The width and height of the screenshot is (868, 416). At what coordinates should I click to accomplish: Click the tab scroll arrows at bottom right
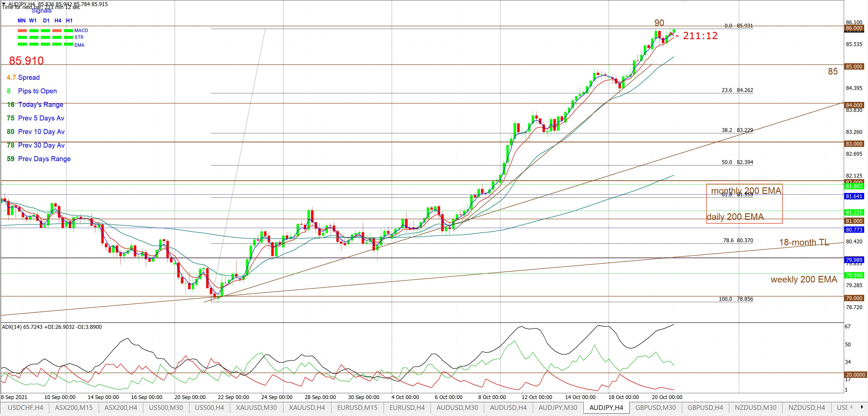click(x=856, y=407)
